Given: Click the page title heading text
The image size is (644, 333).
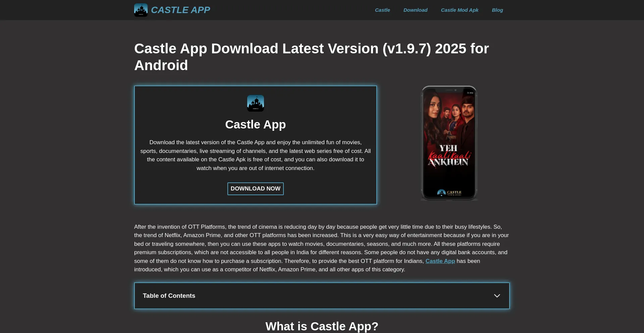Looking at the screenshot, I should pyautogui.click(x=312, y=57).
